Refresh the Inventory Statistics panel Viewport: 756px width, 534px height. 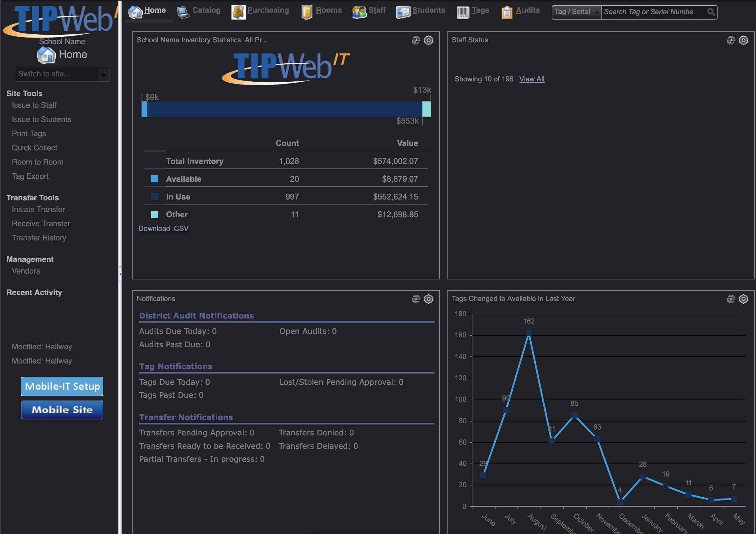click(x=416, y=40)
